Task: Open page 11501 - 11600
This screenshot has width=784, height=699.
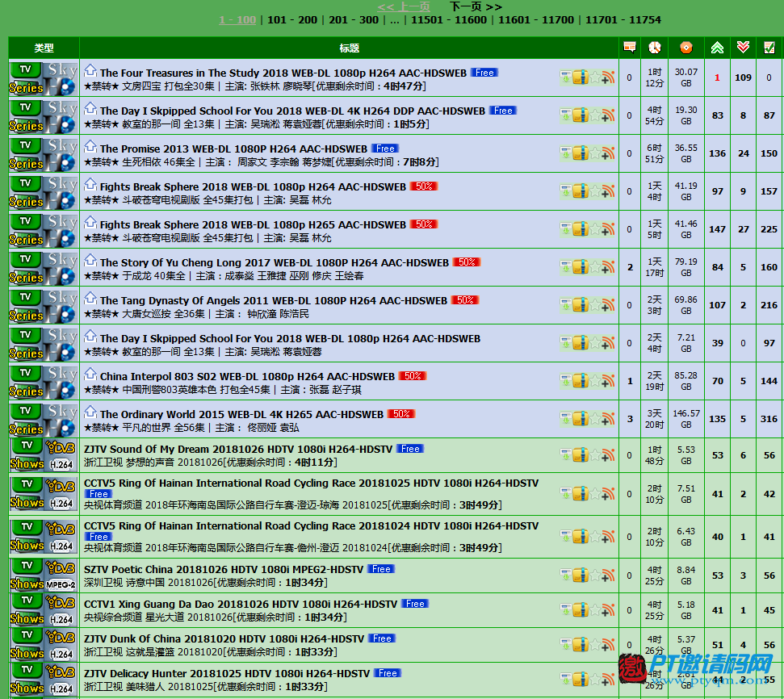Action: (449, 20)
